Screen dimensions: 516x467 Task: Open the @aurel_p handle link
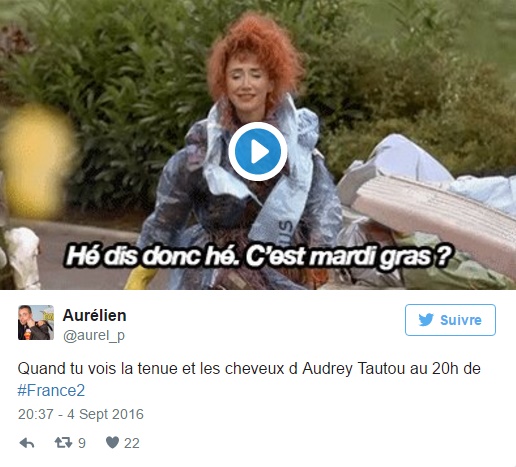pos(94,335)
